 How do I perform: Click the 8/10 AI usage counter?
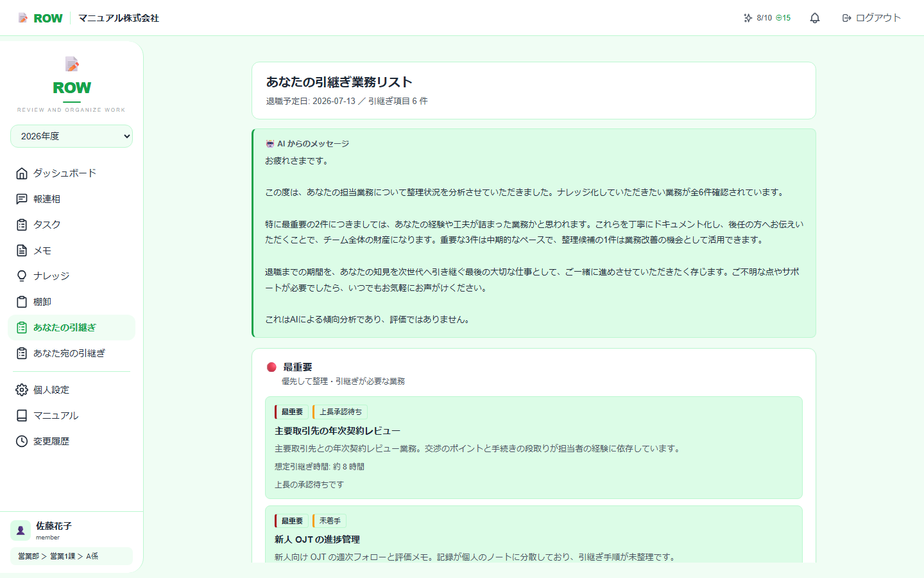click(x=764, y=18)
